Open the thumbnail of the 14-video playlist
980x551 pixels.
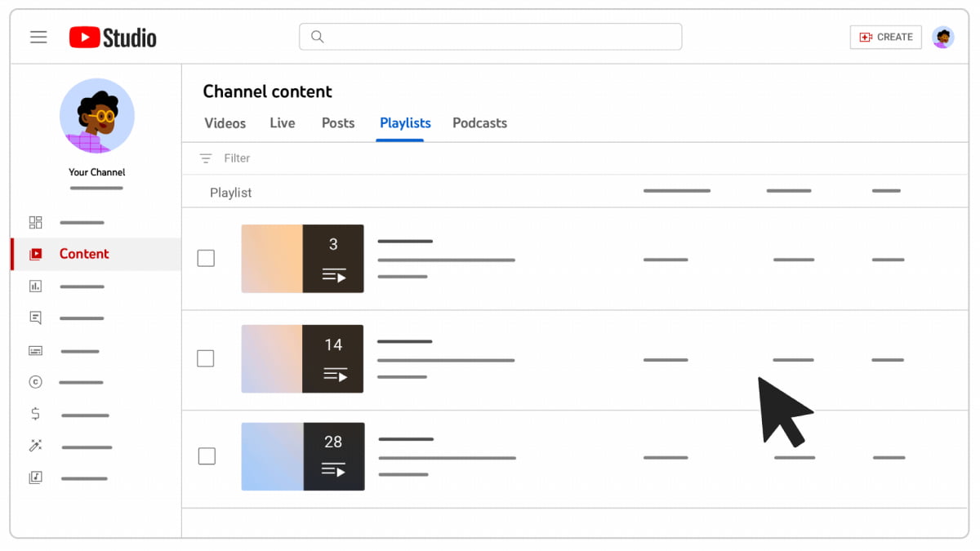(302, 358)
